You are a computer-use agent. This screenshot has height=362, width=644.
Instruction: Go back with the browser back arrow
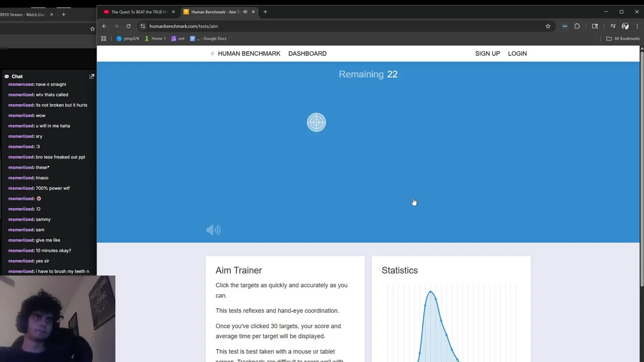click(x=104, y=26)
